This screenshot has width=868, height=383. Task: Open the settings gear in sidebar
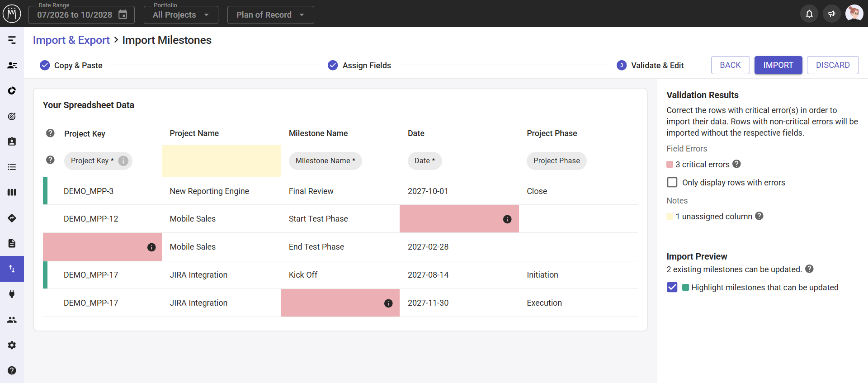12,345
